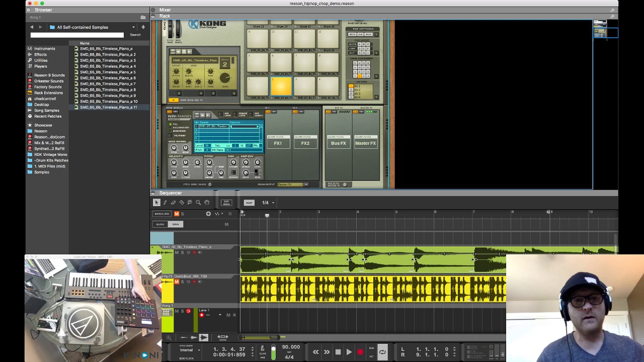Open the Showcase favorites list
The image size is (644, 362).
click(43, 125)
